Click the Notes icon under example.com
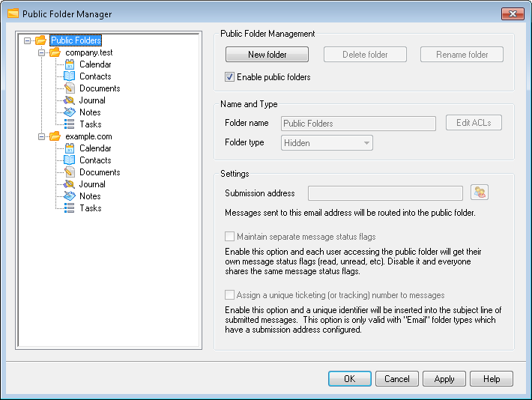 (70, 196)
